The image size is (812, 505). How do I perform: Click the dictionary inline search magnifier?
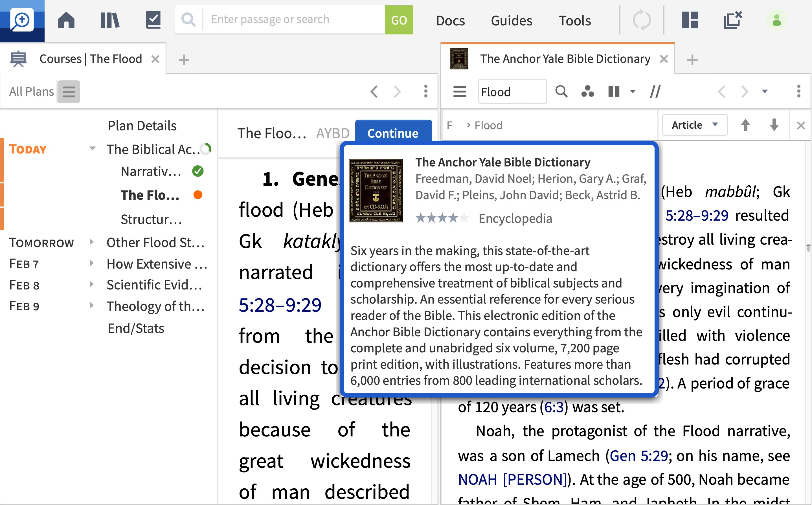561,91
